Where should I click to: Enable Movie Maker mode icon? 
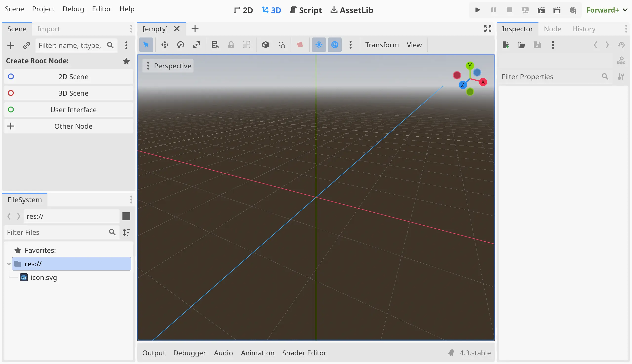tap(573, 10)
